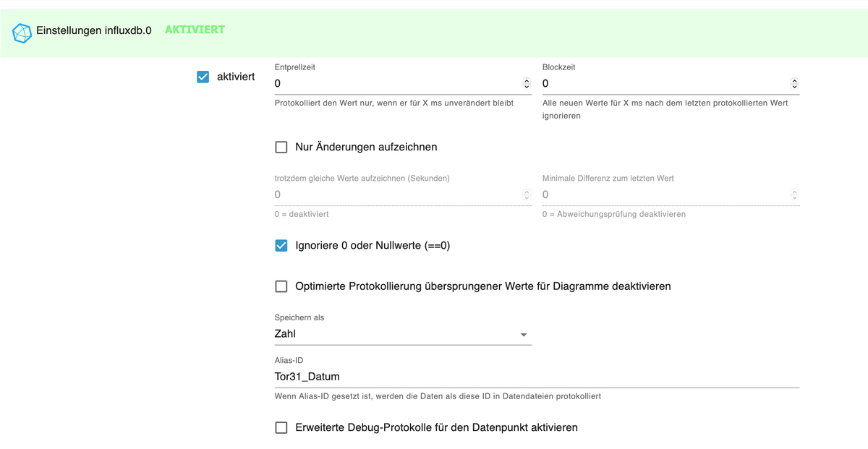The image size is (868, 449).
Task: Click the Entprellzeit stepper arrows
Action: [x=526, y=84]
